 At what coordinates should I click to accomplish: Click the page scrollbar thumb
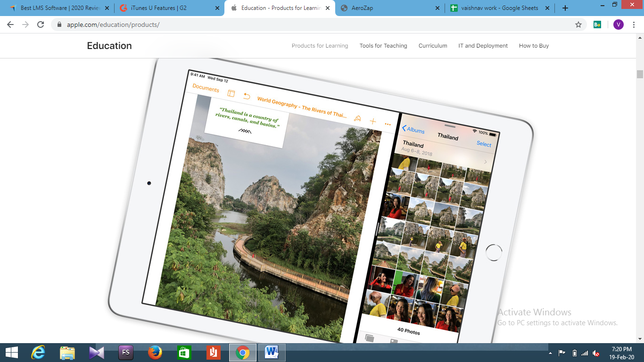point(640,74)
